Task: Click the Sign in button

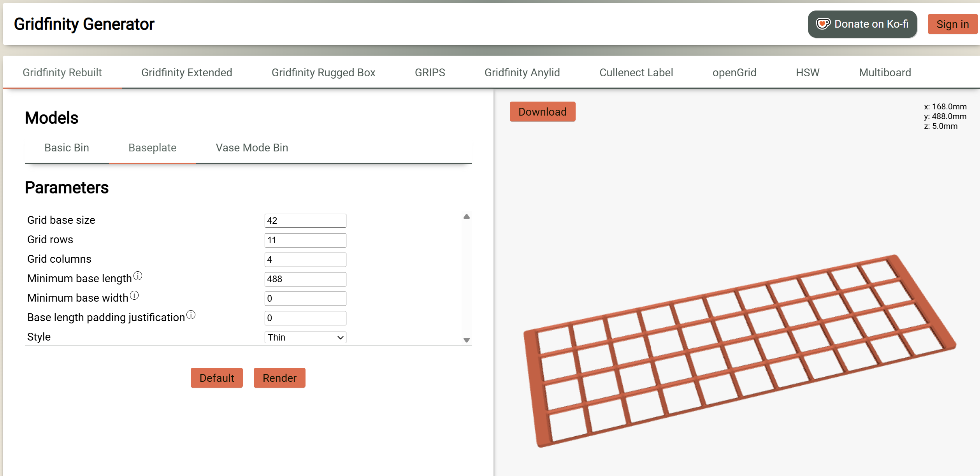Action: [953, 24]
